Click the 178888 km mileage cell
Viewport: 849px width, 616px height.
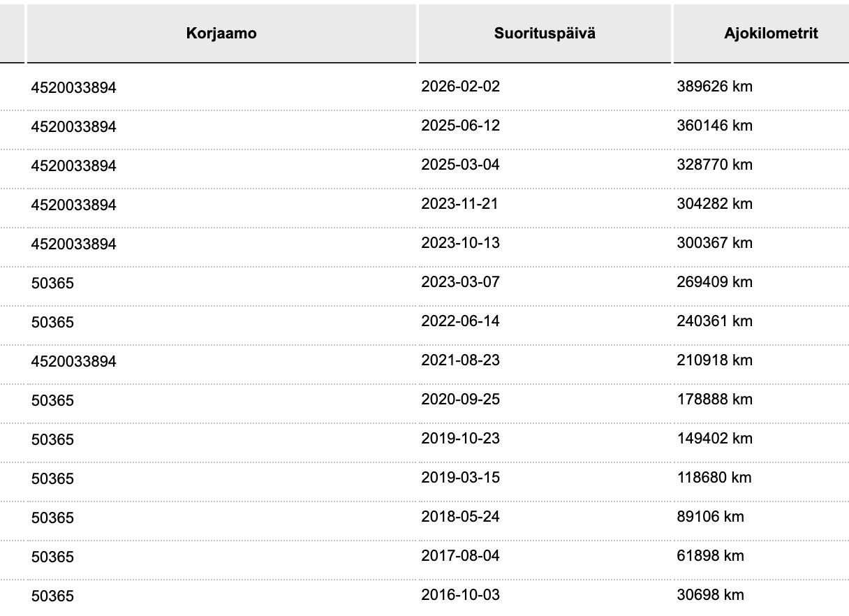point(715,399)
